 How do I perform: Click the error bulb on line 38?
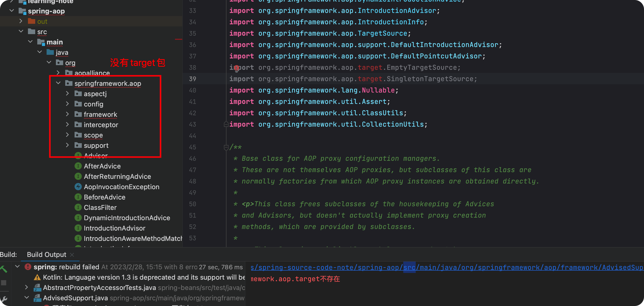point(236,68)
